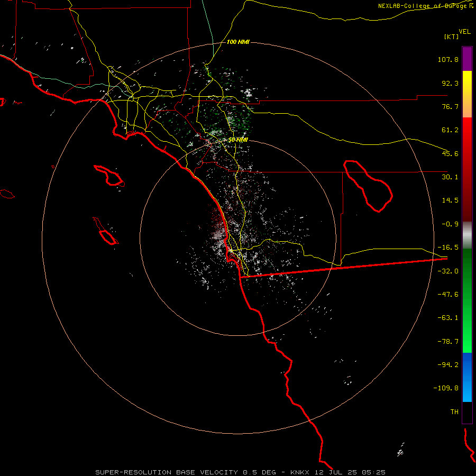Click the 61.2 legend value

pos(450,130)
